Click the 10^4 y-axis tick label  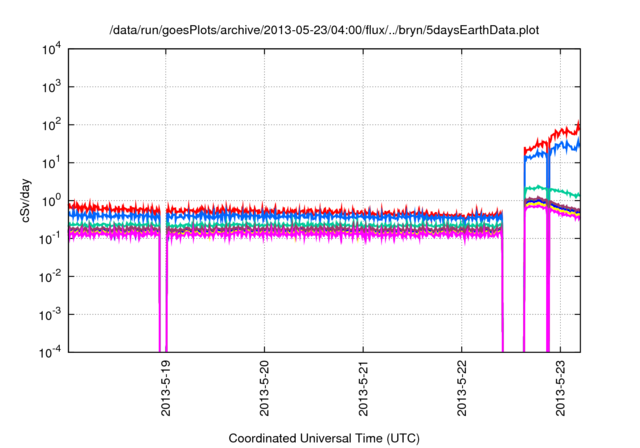point(51,50)
